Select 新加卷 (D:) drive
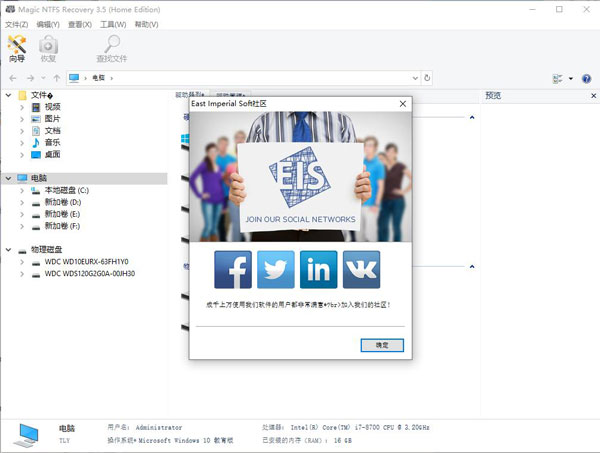Viewport: 600px width, 453px height. tap(63, 202)
